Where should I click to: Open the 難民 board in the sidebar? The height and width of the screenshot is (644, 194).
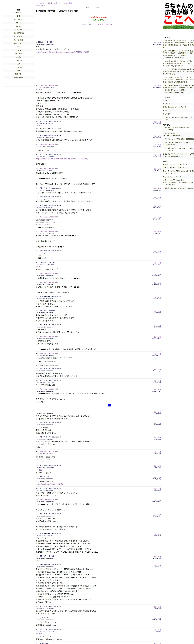18,16
